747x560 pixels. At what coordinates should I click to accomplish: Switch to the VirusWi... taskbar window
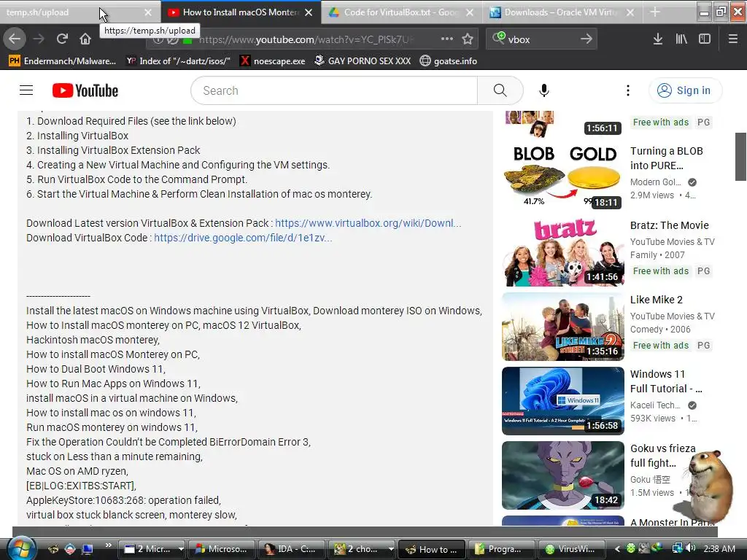(570, 549)
